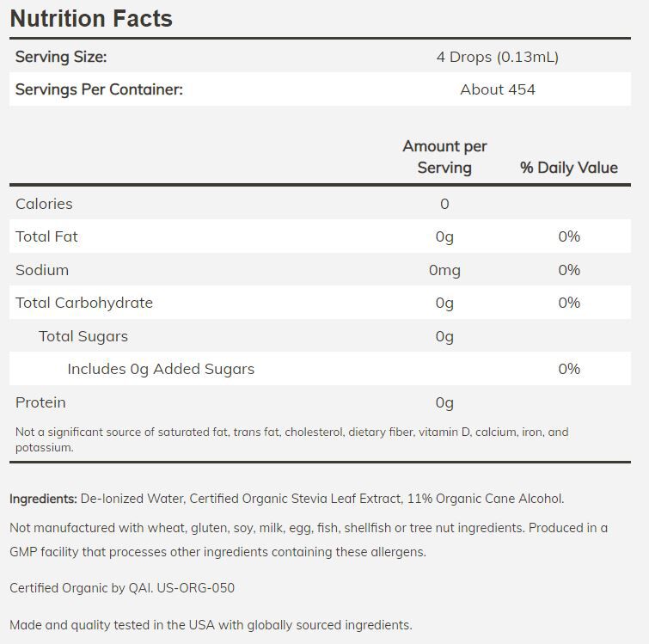Click the Certified Organic by QAI line
Viewport: 649px width, 644px height.
tap(122, 588)
